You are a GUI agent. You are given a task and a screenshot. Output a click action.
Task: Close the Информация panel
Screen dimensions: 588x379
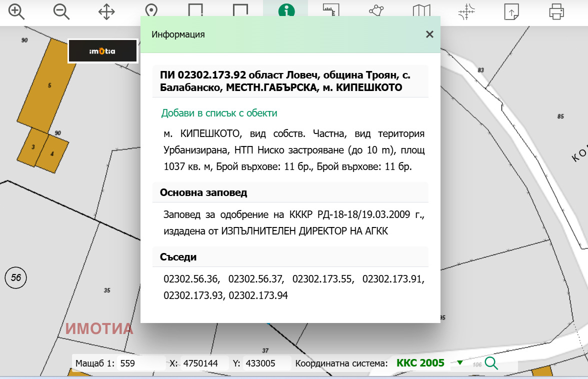click(x=429, y=34)
